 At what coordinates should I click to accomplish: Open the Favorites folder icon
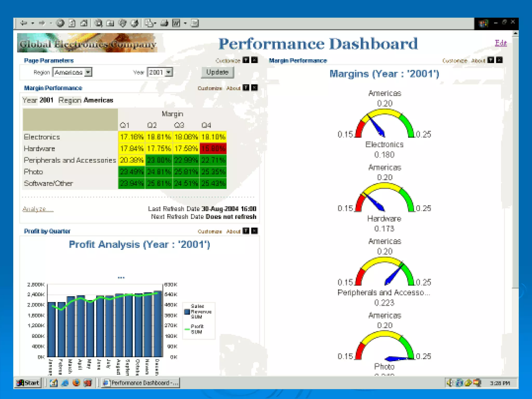click(x=110, y=23)
